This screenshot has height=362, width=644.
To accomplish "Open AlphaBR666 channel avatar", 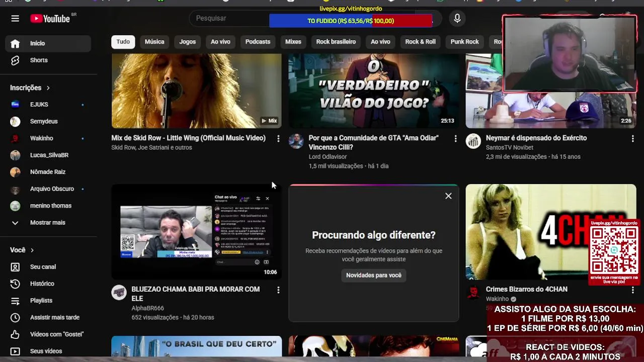I will pyautogui.click(x=119, y=293).
